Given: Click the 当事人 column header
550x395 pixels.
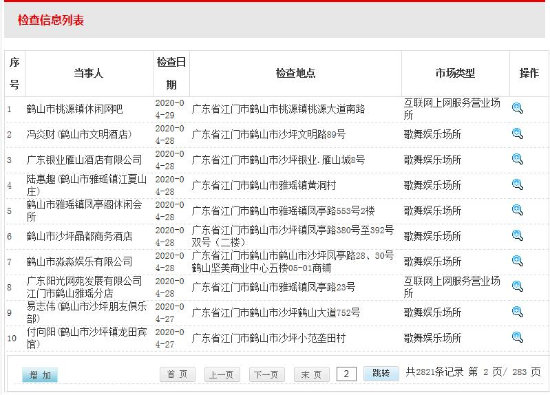Looking at the screenshot, I should coord(88,73).
